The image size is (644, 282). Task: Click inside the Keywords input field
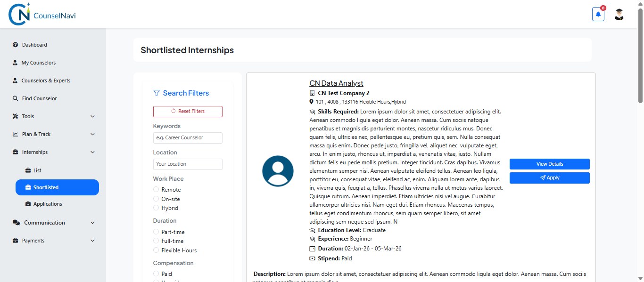tap(188, 138)
